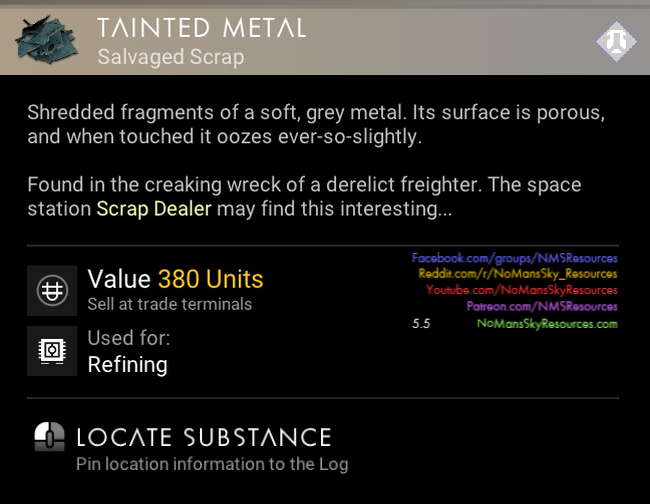Open the highlighted Scrap Dealer link
Image resolution: width=650 pixels, height=504 pixels.
click(x=147, y=210)
